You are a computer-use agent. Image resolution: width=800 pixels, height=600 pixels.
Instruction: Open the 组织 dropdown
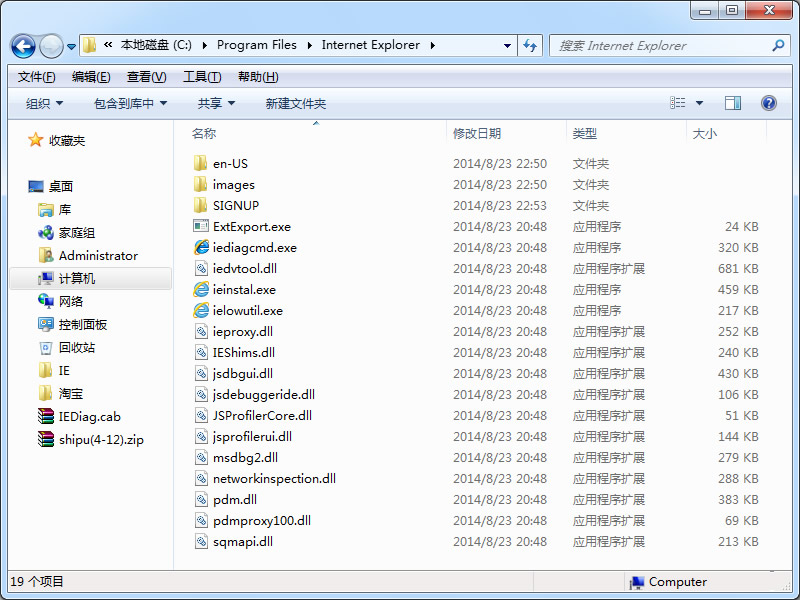[x=45, y=104]
